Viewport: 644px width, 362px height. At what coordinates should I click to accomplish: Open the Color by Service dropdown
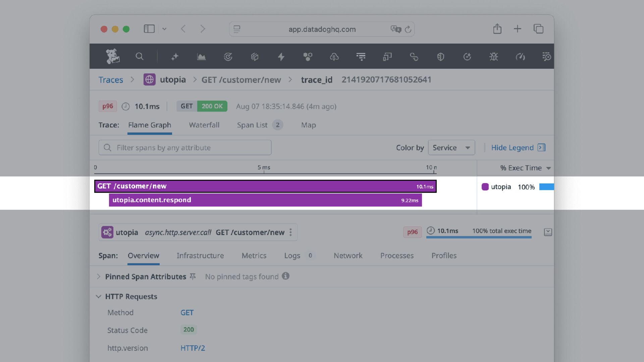coord(451,147)
